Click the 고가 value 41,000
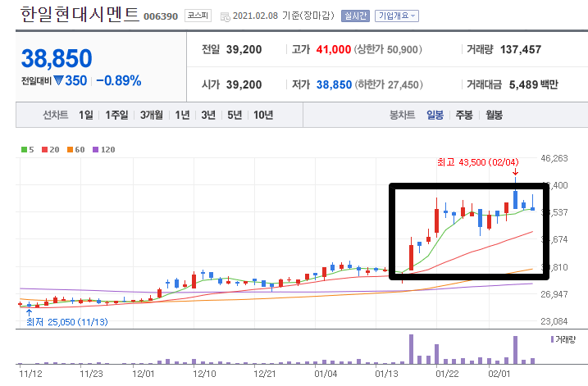588x386 pixels. [x=334, y=49]
